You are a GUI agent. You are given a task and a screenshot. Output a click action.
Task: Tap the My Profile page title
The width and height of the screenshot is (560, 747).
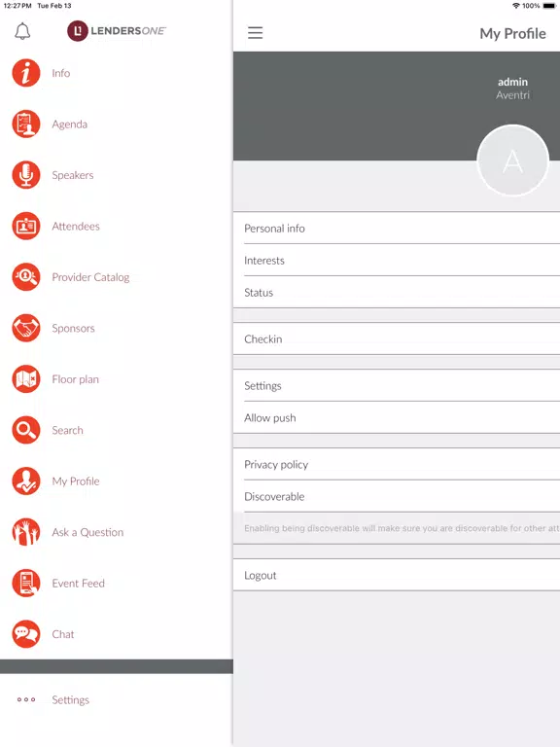coord(512,33)
